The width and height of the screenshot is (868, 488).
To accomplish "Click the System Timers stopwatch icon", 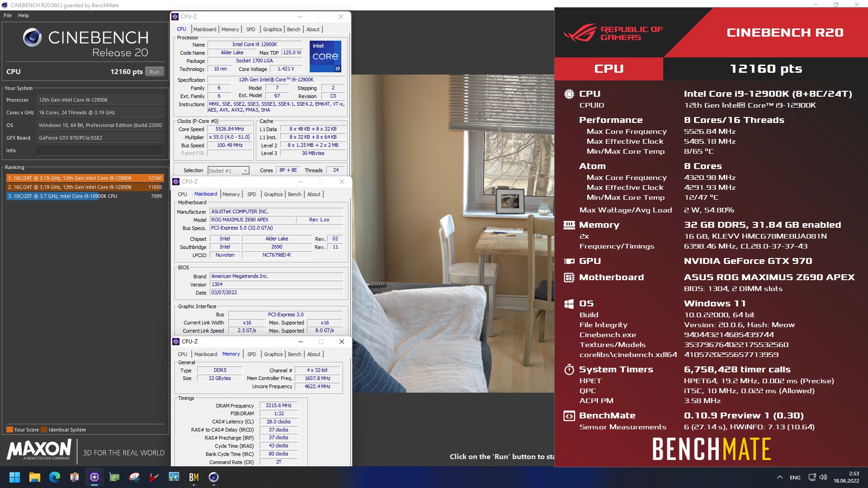I will point(569,370).
